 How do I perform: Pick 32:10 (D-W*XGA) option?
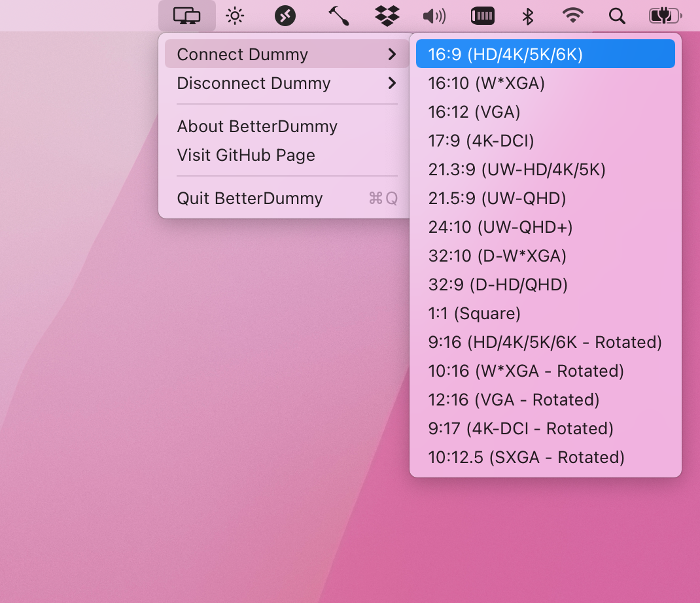[x=545, y=256]
